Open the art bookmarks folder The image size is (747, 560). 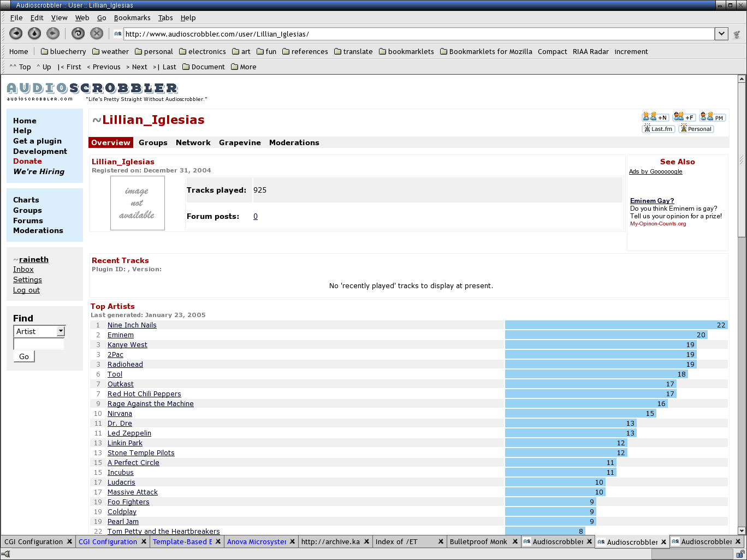click(x=241, y=52)
